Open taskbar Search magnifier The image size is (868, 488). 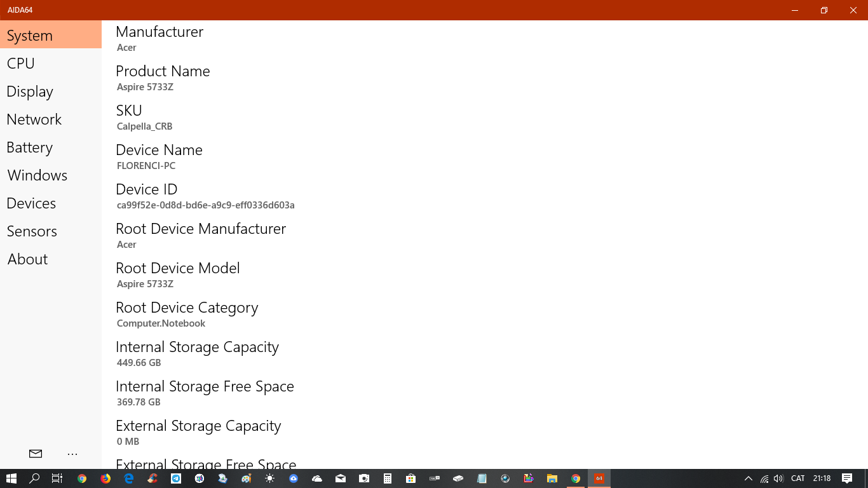[35, 478]
